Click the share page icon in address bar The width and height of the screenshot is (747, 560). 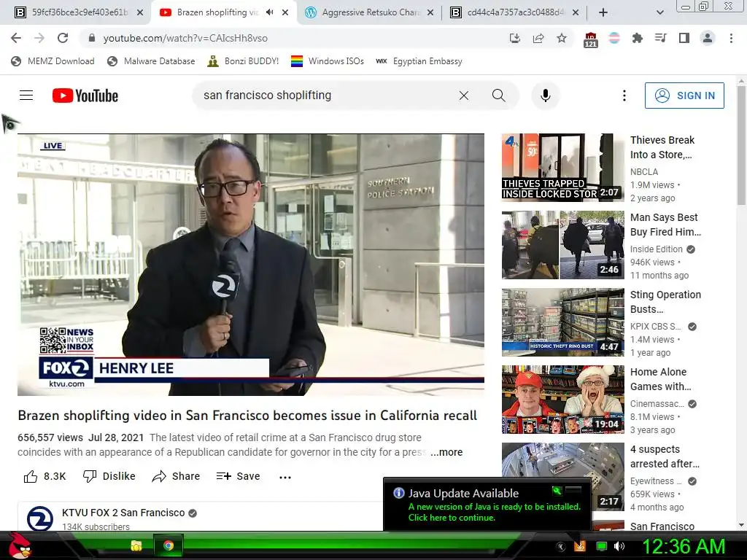pyautogui.click(x=538, y=38)
